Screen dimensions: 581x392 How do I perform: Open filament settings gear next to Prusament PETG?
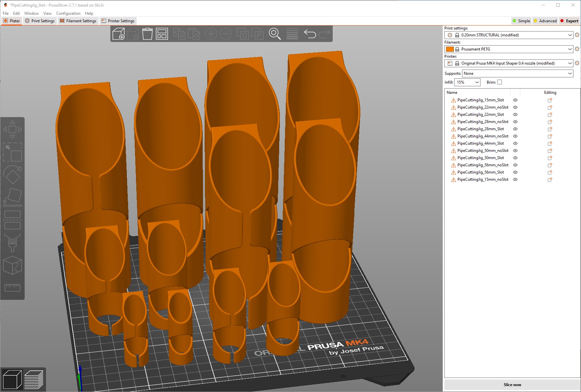tap(577, 49)
